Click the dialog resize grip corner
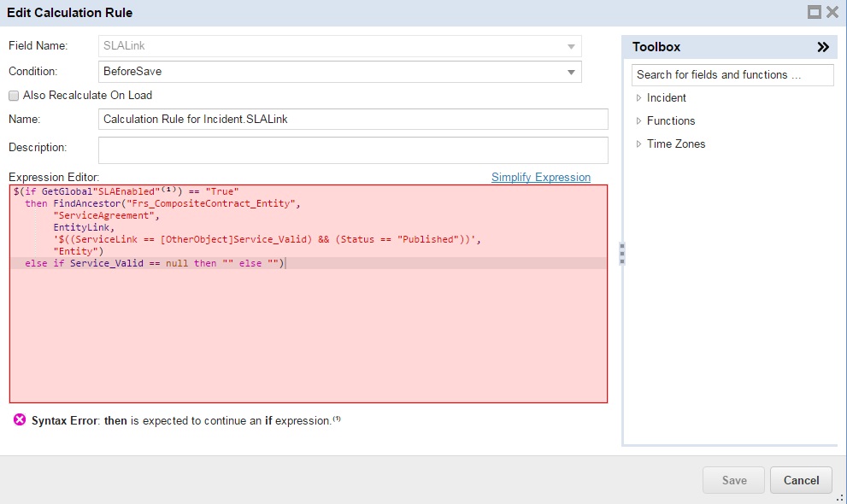Image resolution: width=847 pixels, height=504 pixels. tap(840, 497)
